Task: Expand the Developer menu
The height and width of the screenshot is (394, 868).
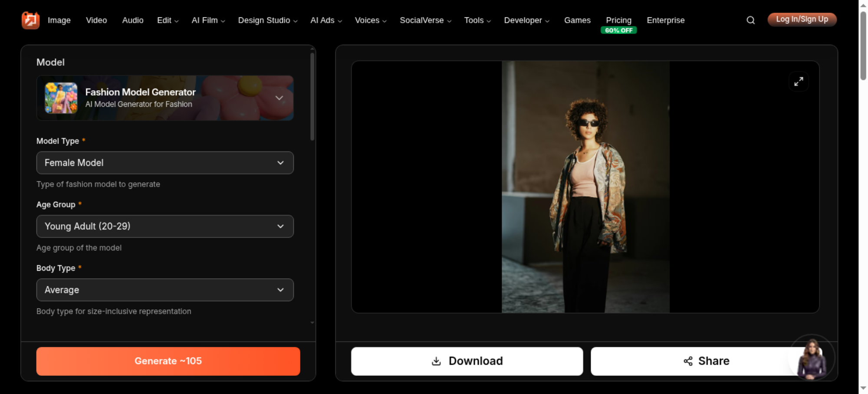Action: pos(526,20)
